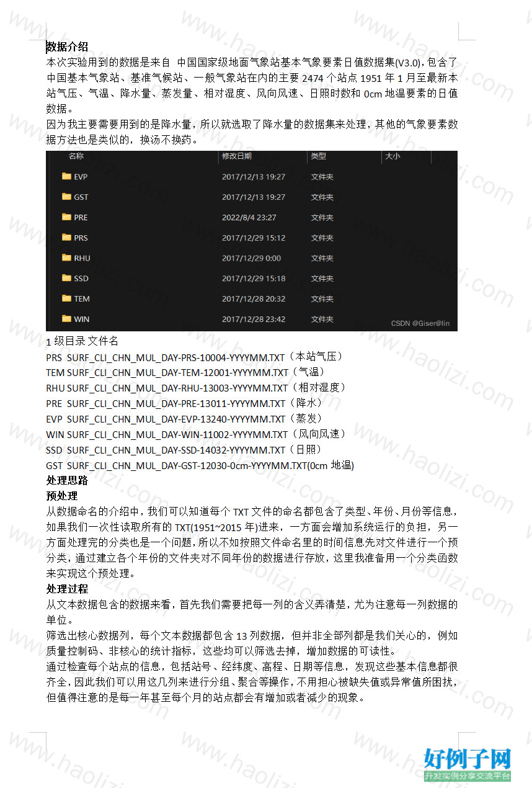Click 文件夹 type in the PRE row

322,218
